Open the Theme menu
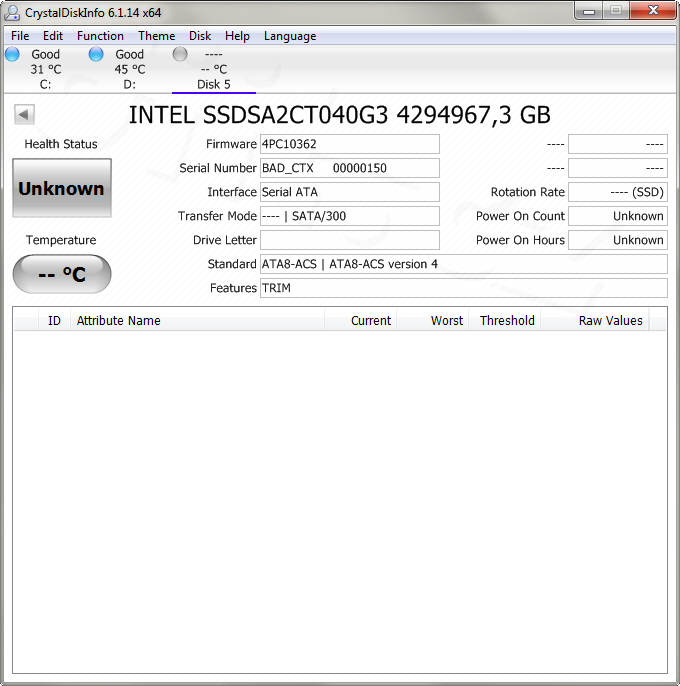This screenshot has height=686, width=680. [157, 36]
